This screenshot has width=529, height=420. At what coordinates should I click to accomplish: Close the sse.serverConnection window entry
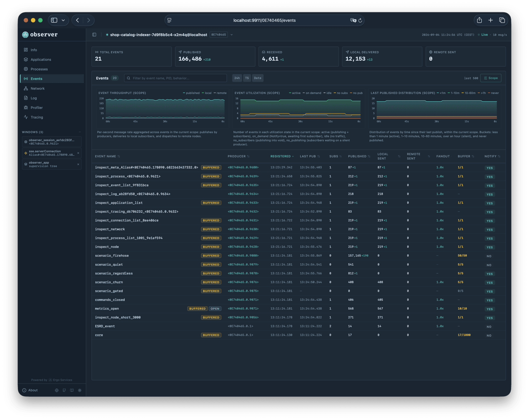(78, 153)
